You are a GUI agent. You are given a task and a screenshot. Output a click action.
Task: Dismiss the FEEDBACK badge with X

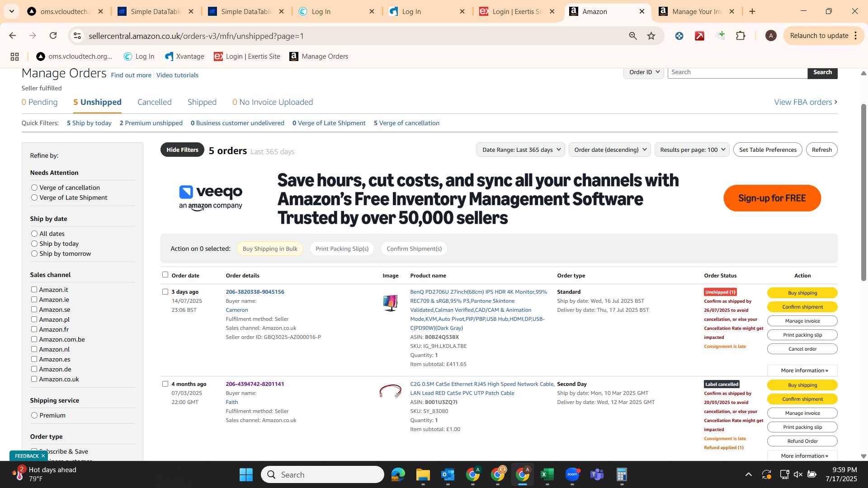point(43,456)
